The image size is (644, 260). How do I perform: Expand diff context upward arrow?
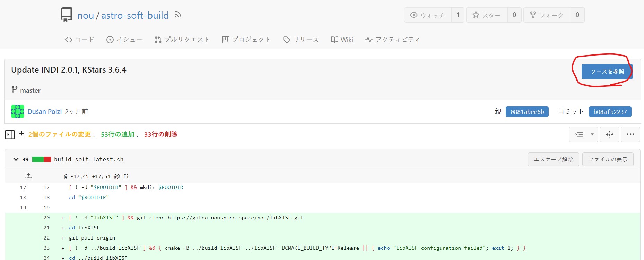[x=29, y=176]
